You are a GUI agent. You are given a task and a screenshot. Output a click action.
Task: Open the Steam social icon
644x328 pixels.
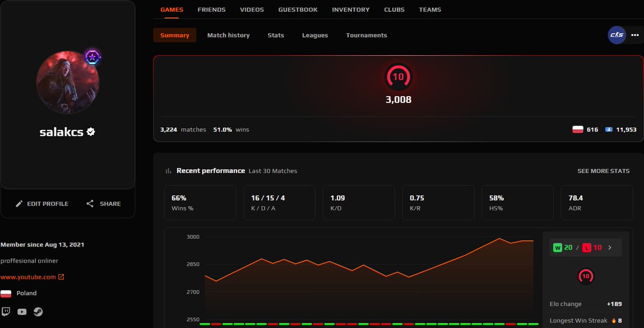38,311
